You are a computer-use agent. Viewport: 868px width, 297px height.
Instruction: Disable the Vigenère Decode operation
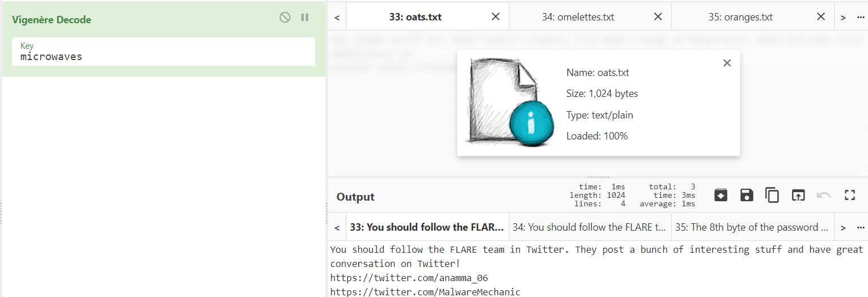click(285, 18)
